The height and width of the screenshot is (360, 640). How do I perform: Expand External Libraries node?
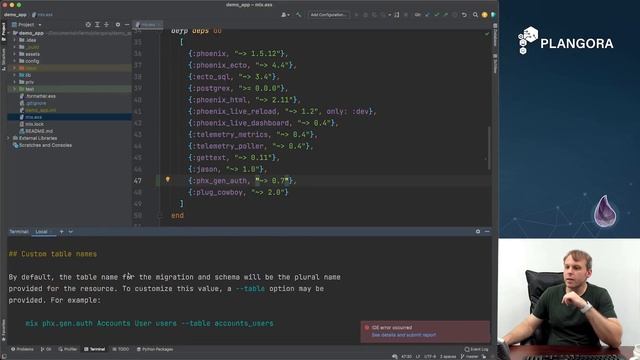[9, 138]
